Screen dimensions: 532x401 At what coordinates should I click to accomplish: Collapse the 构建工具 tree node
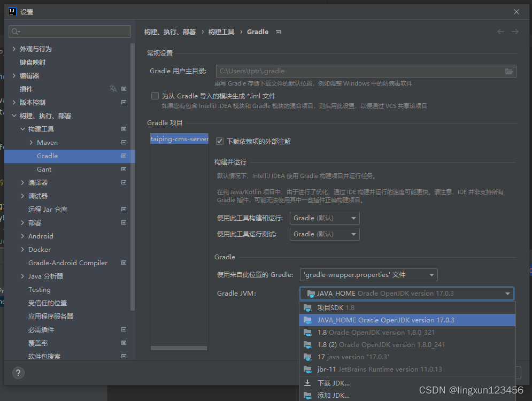tap(23, 129)
